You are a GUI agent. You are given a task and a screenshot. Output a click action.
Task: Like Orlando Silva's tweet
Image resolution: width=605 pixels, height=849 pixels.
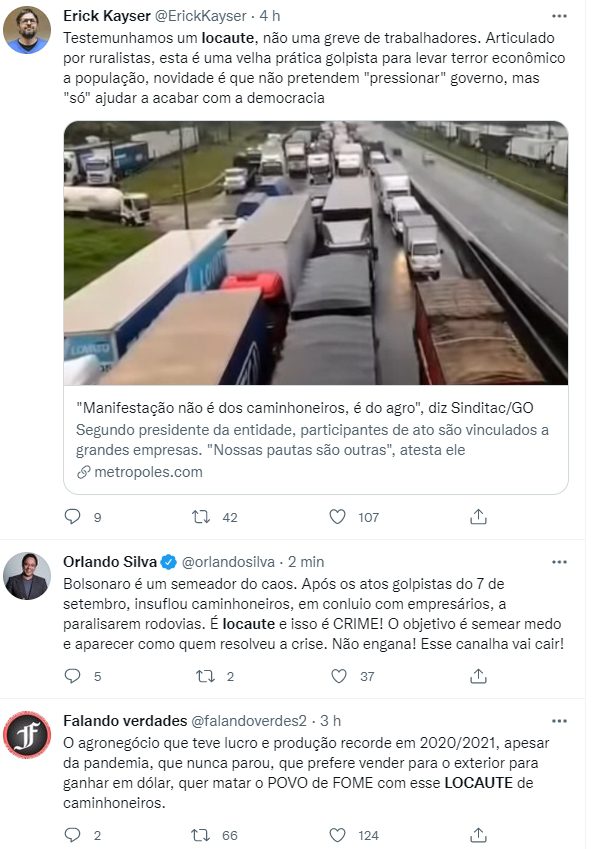pyautogui.click(x=339, y=676)
